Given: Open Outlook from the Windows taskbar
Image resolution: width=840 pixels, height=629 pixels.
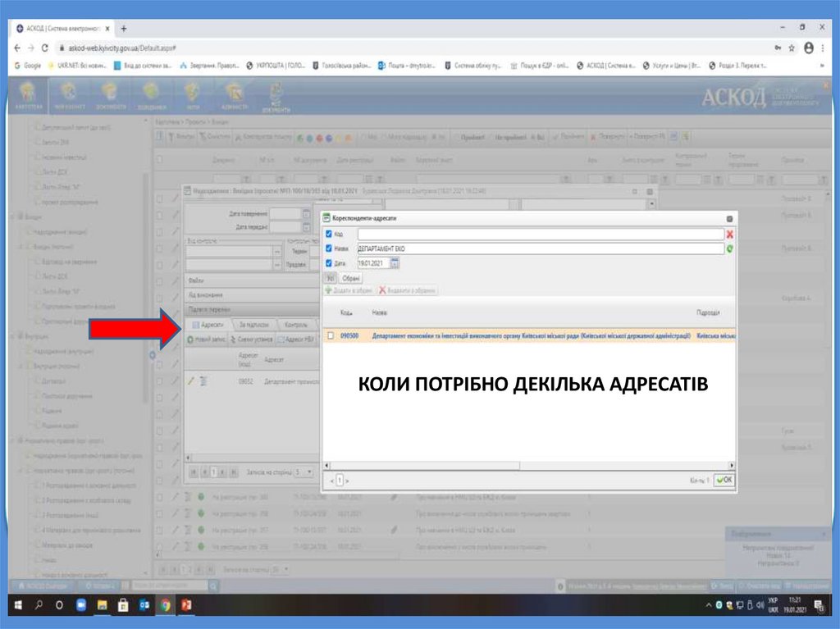Looking at the screenshot, I should pos(144,606).
